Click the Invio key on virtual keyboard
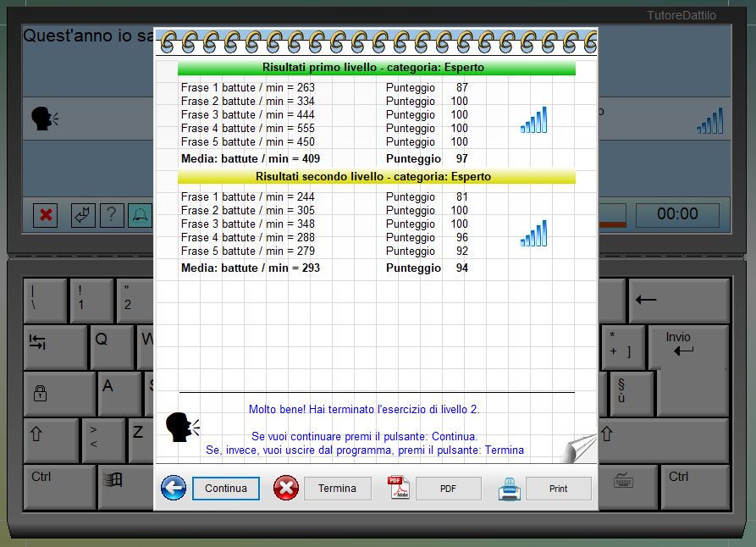The width and height of the screenshot is (756, 547). pos(687,345)
